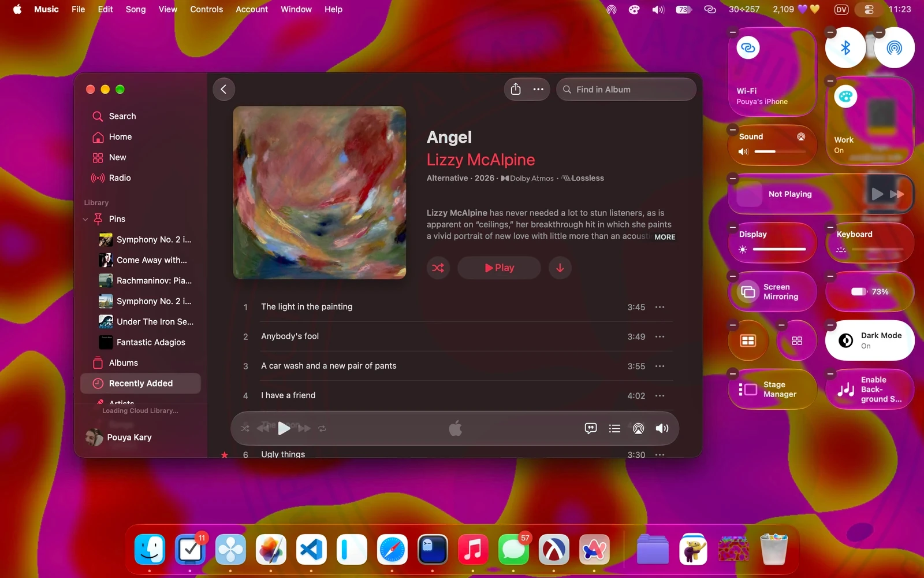Open pinned Rachmaninov: Pia... album

[x=145, y=281]
